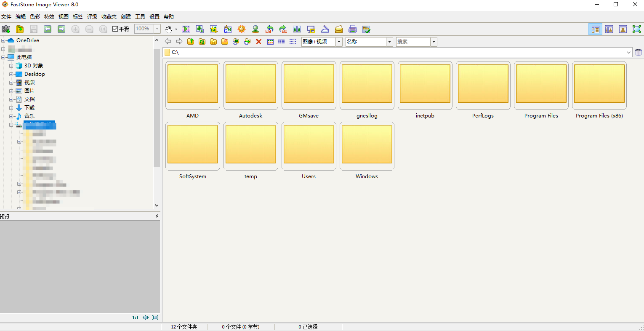The image size is (644, 331).
Task: Start the slideshow from the toolbar
Action: click(x=186, y=29)
